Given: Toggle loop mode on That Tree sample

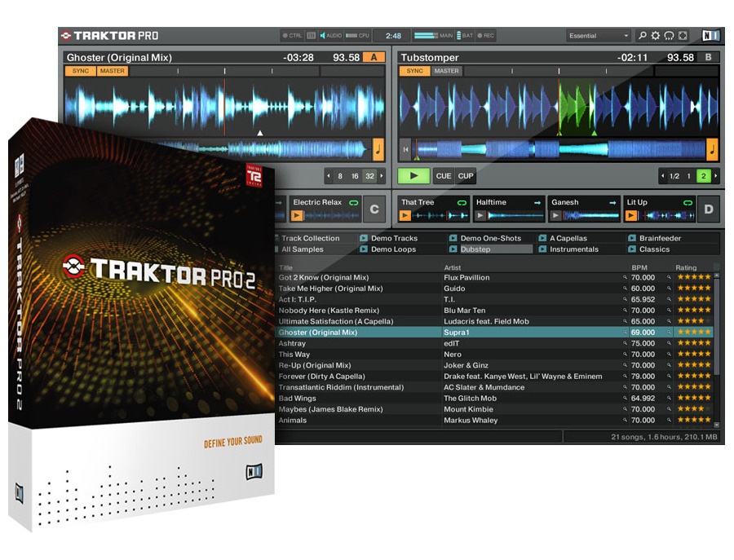Looking at the screenshot, I should point(462,203).
